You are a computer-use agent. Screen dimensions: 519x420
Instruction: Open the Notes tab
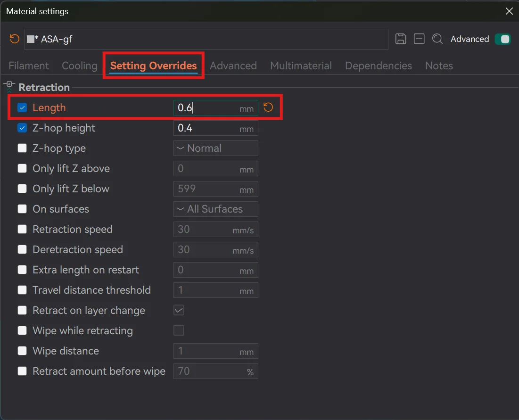[x=439, y=66]
